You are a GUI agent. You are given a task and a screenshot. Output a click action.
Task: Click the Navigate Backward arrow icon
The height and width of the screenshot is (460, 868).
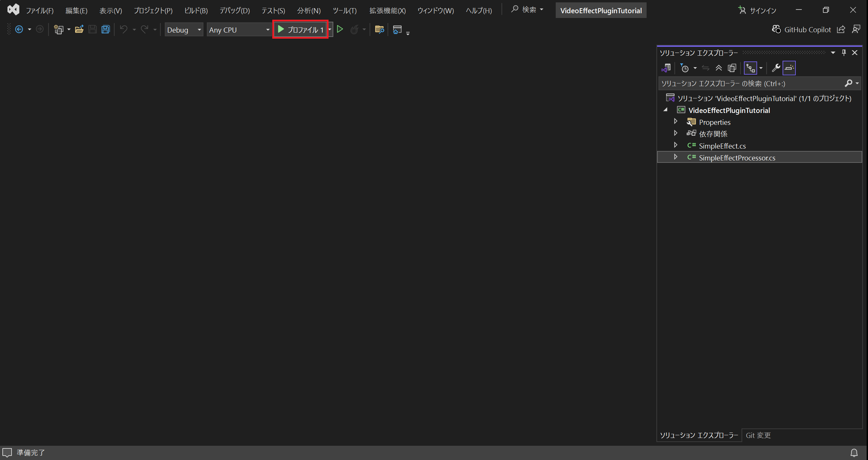pos(19,30)
